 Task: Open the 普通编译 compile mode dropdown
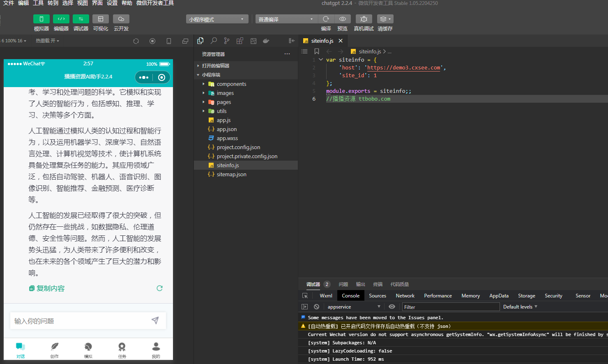286,19
